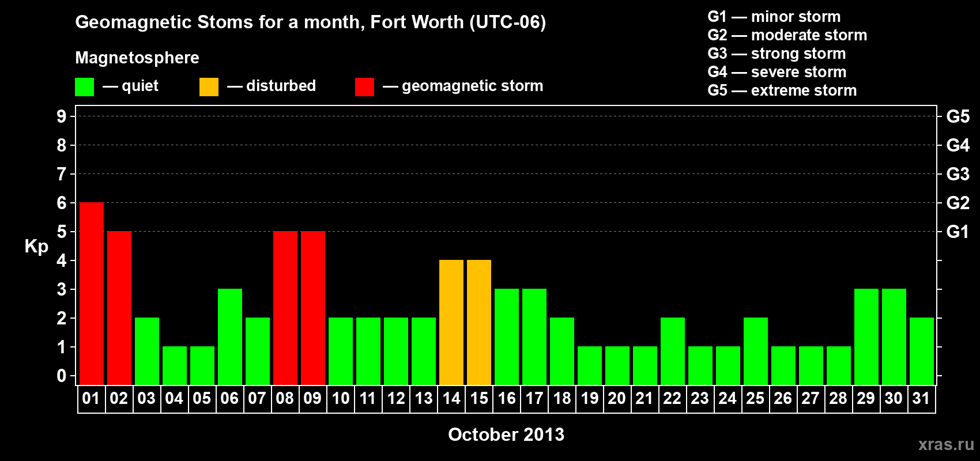
Task: Click the date cell '18'
Action: click(562, 399)
